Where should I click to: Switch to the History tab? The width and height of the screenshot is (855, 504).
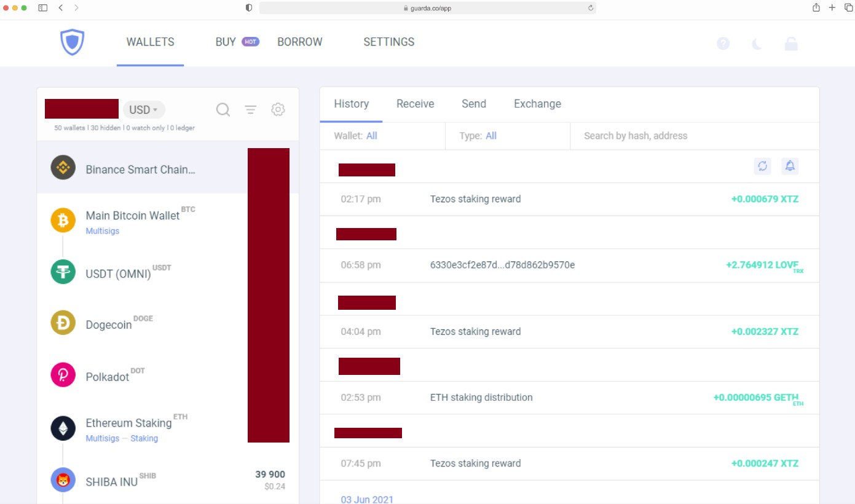(x=352, y=104)
